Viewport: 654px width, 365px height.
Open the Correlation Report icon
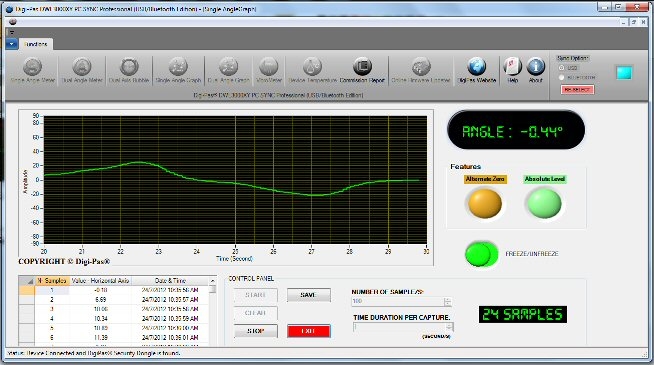tap(362, 70)
